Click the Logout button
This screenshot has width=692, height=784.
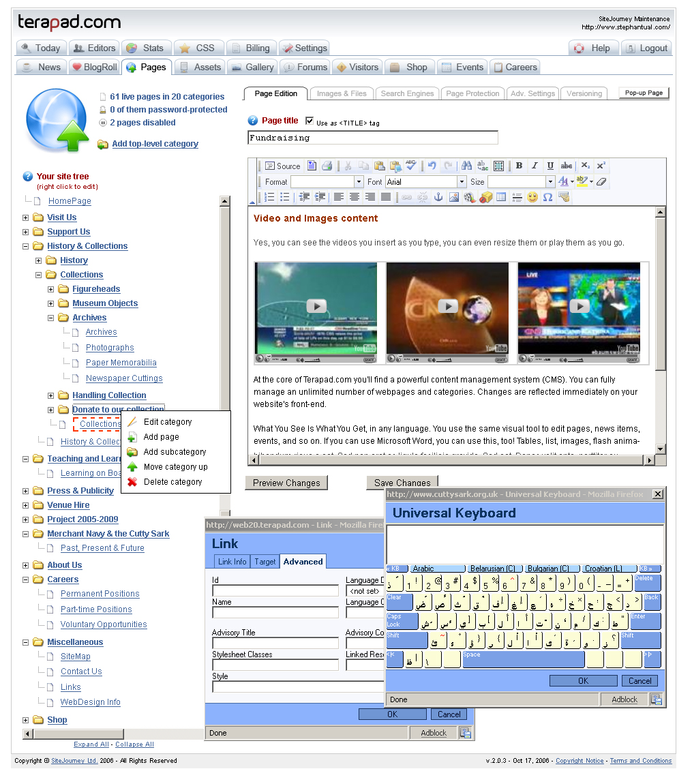click(648, 48)
